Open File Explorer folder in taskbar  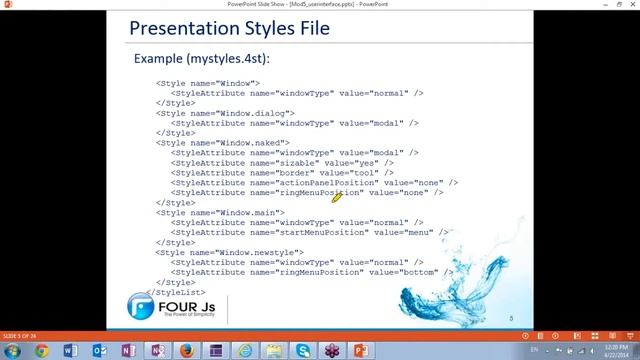(x=274, y=351)
